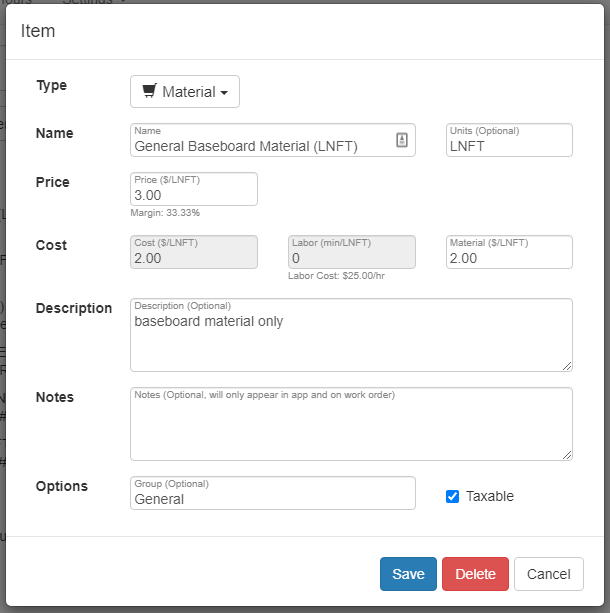Image resolution: width=610 pixels, height=613 pixels.
Task: Click the Description resize handle
Action: tap(567, 366)
